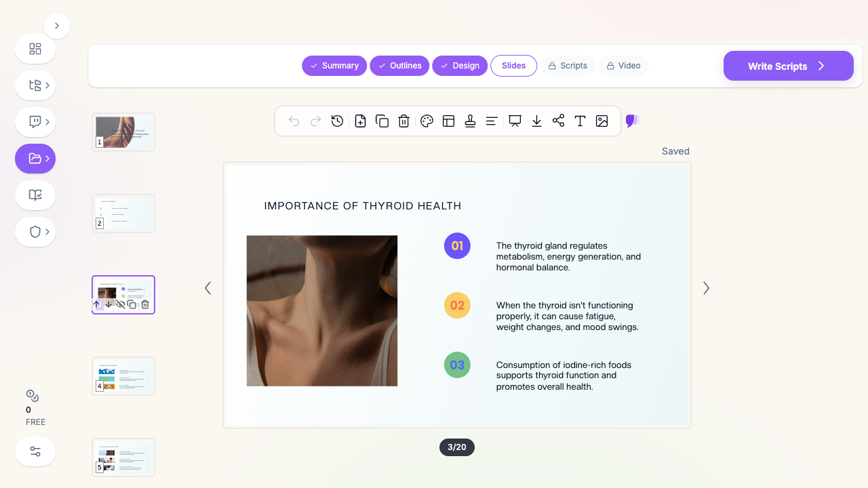Go to the next slide arrow

(x=706, y=288)
